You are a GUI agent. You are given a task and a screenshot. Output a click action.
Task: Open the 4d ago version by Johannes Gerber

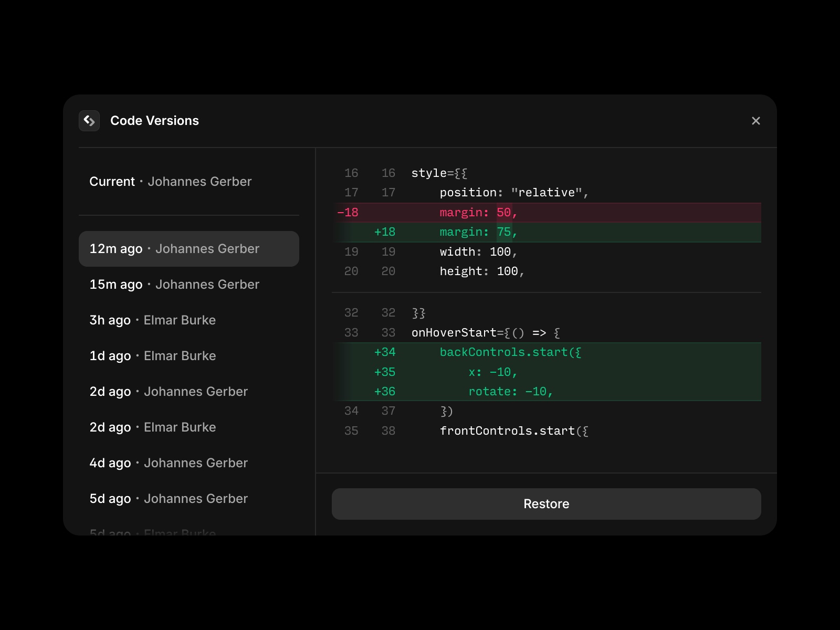coord(169,463)
